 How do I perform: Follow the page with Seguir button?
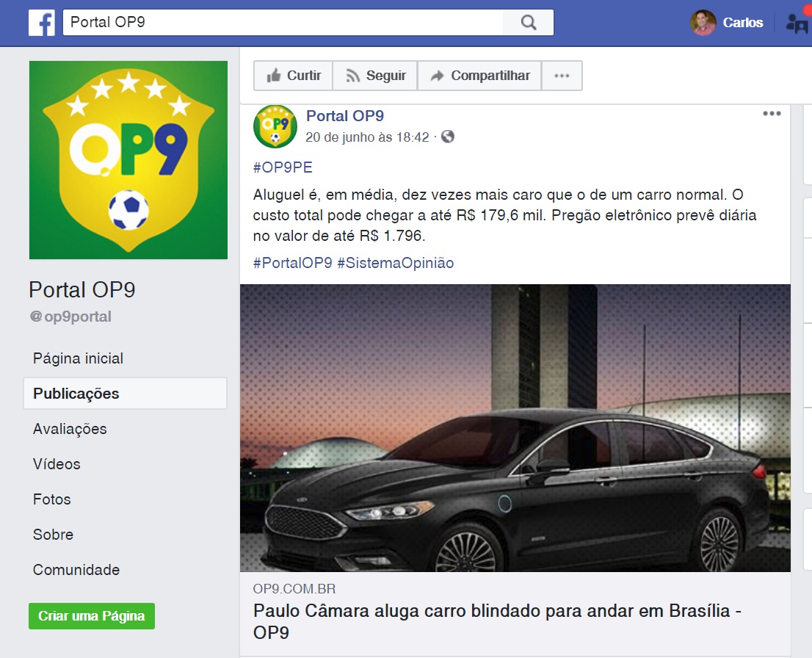pos(375,76)
